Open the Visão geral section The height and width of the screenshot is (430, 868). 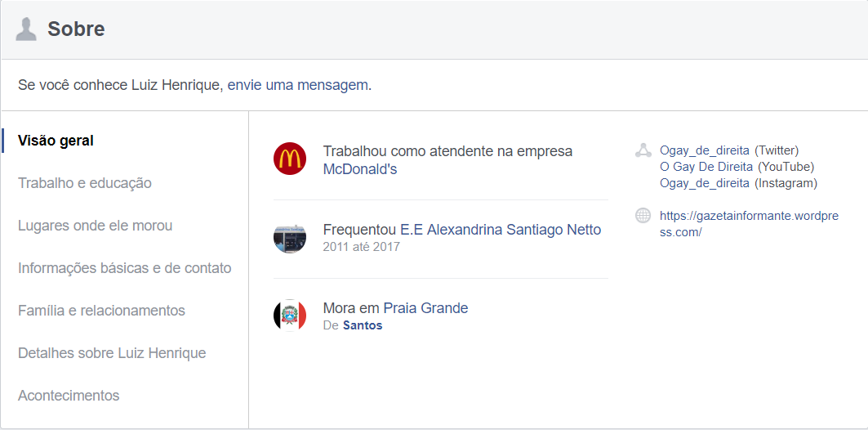(56, 141)
